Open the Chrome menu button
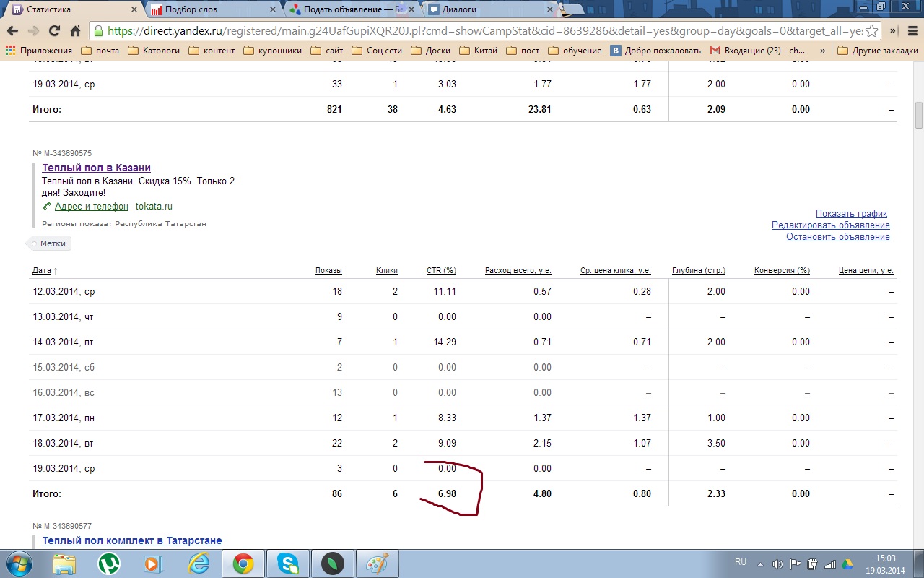This screenshot has width=924, height=578. (x=912, y=31)
